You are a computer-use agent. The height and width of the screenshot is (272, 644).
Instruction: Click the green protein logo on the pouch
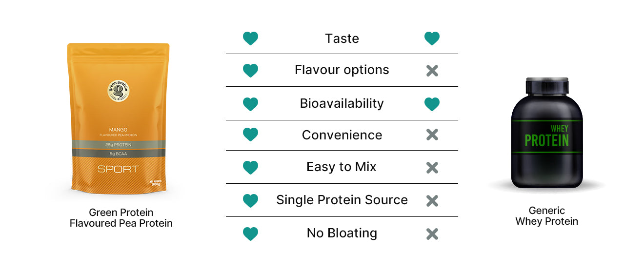click(x=119, y=90)
